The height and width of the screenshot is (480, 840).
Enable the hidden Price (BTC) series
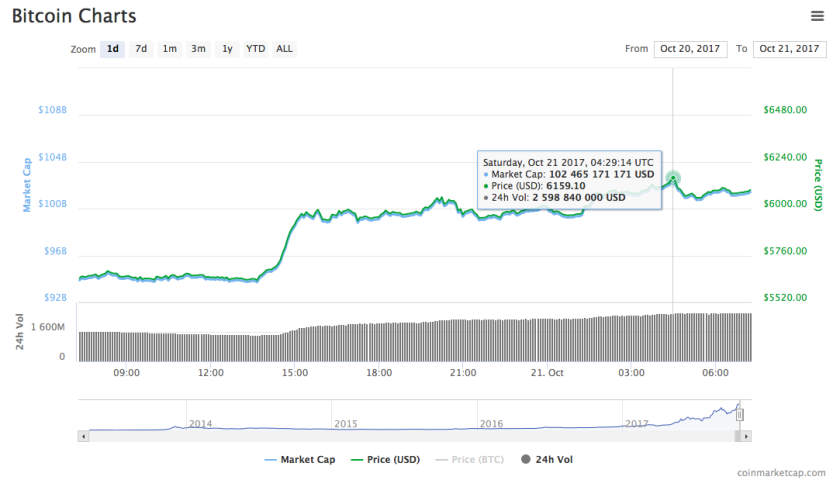click(468, 459)
